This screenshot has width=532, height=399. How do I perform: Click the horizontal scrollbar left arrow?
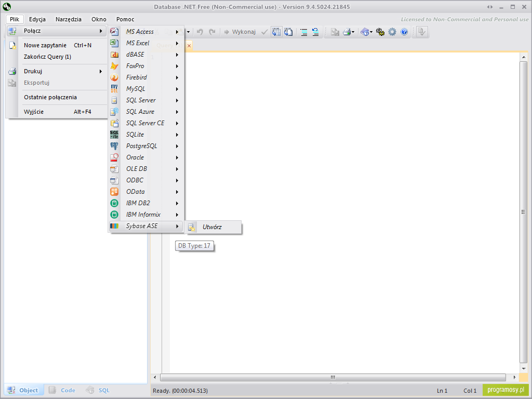[155, 377]
